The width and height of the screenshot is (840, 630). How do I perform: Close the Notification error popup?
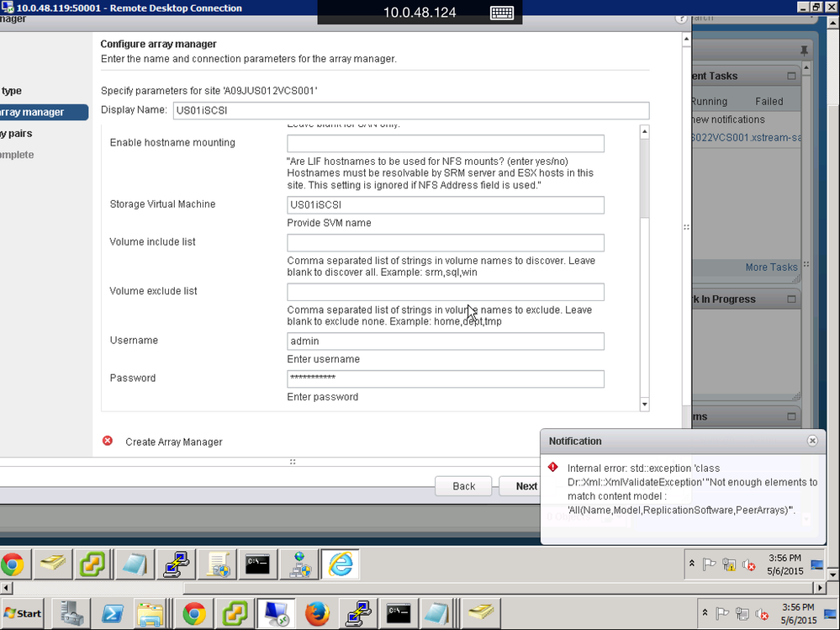[811, 441]
